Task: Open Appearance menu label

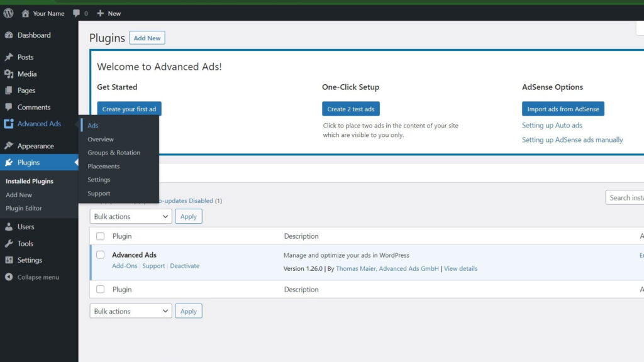Action: point(35,146)
